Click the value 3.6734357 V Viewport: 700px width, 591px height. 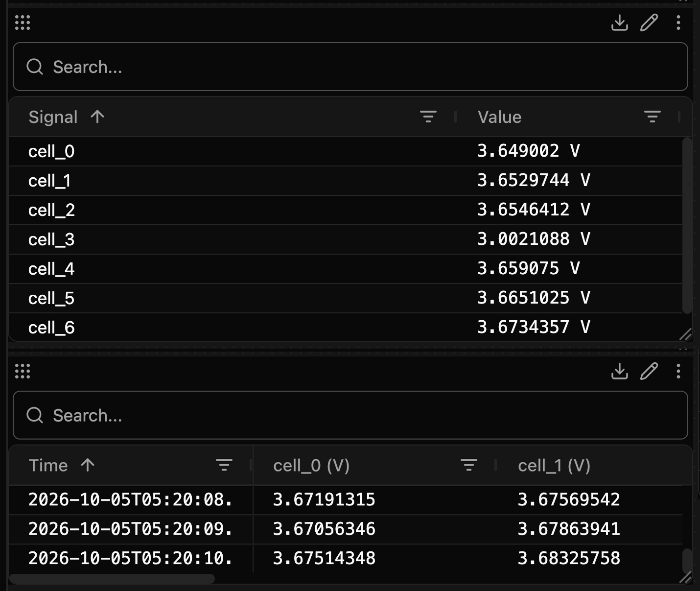(x=534, y=327)
